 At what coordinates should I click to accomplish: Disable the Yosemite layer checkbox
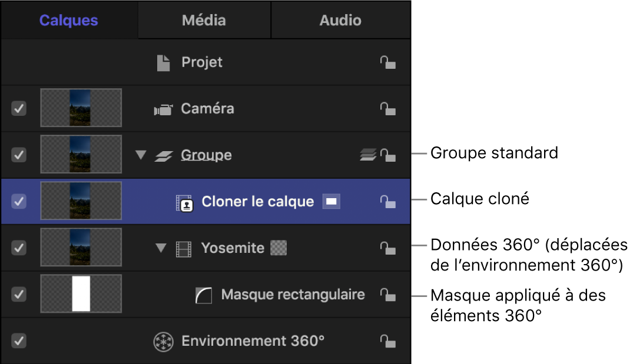click(18, 248)
